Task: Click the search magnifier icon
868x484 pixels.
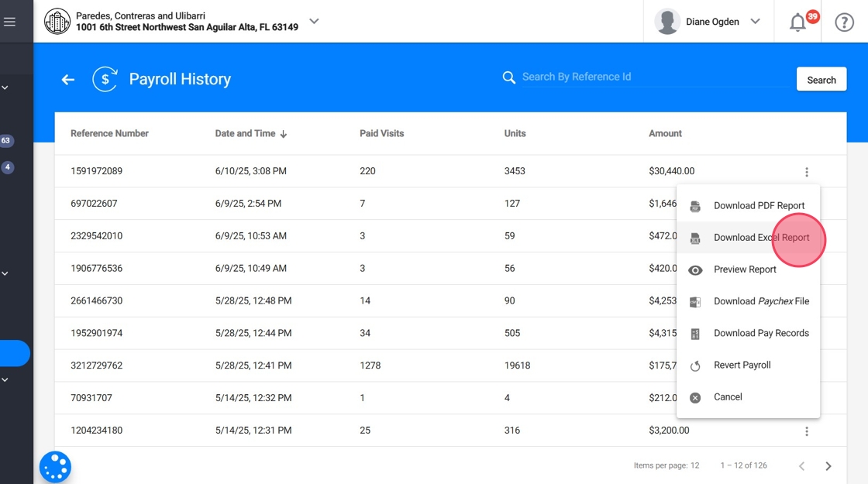Action: (x=509, y=77)
